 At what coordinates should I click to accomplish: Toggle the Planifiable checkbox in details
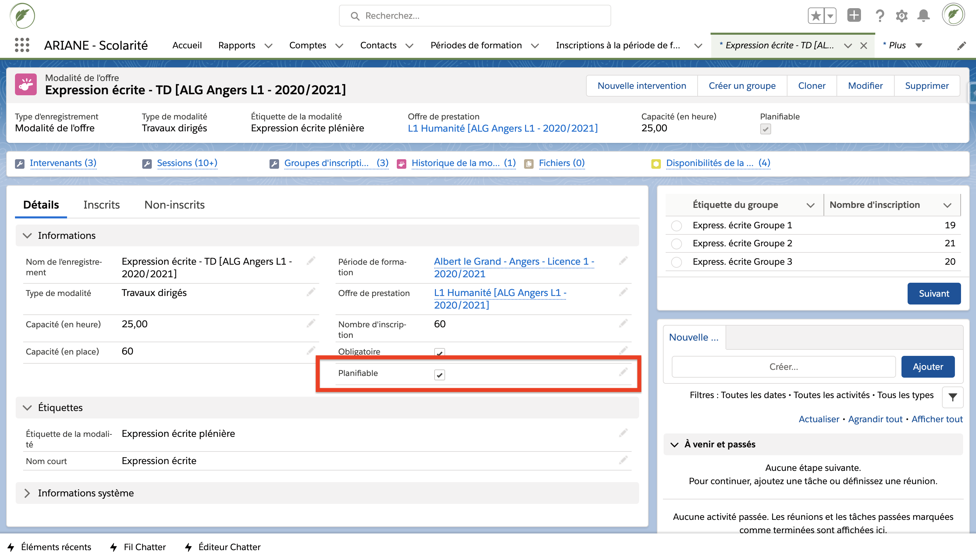coord(439,374)
